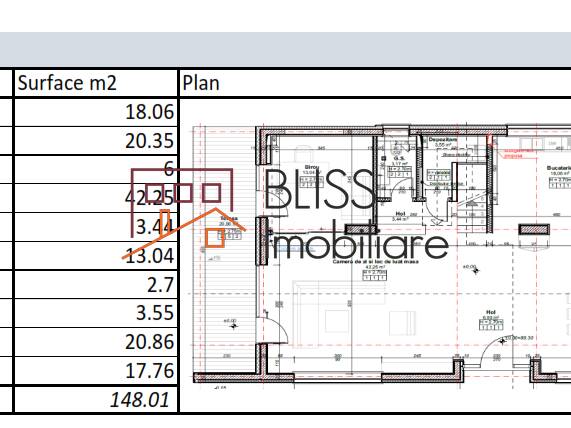
Task: Select the 'Plan' column header
Action: pos(375,83)
